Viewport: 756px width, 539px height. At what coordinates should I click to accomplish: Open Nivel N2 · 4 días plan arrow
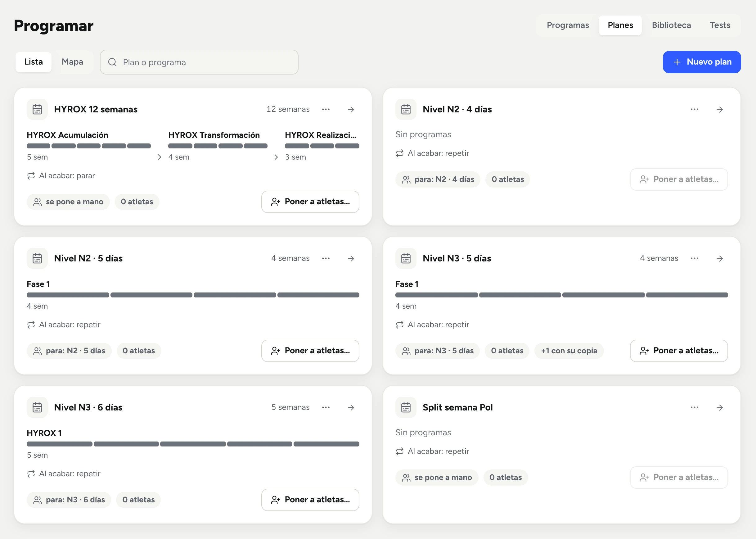click(x=719, y=110)
